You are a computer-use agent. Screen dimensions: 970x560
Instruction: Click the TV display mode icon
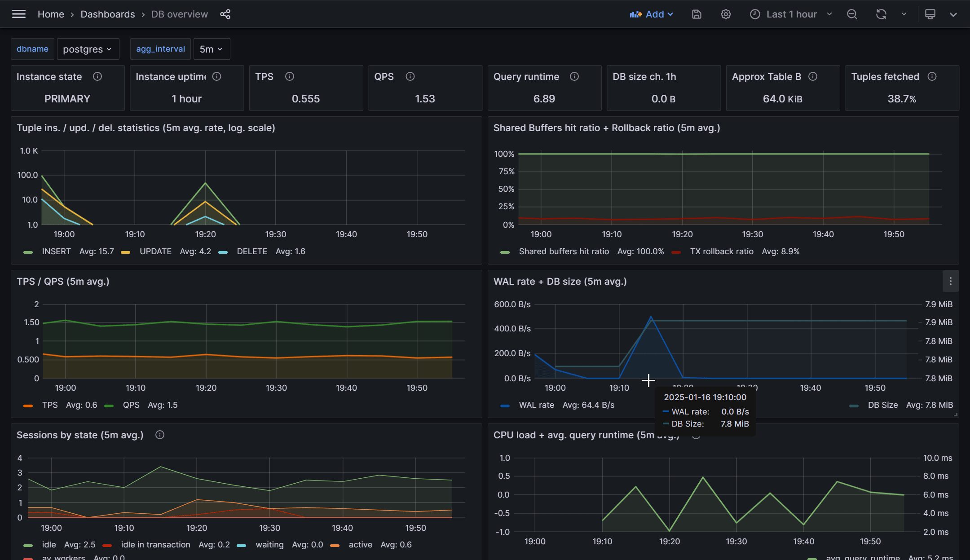pos(930,14)
